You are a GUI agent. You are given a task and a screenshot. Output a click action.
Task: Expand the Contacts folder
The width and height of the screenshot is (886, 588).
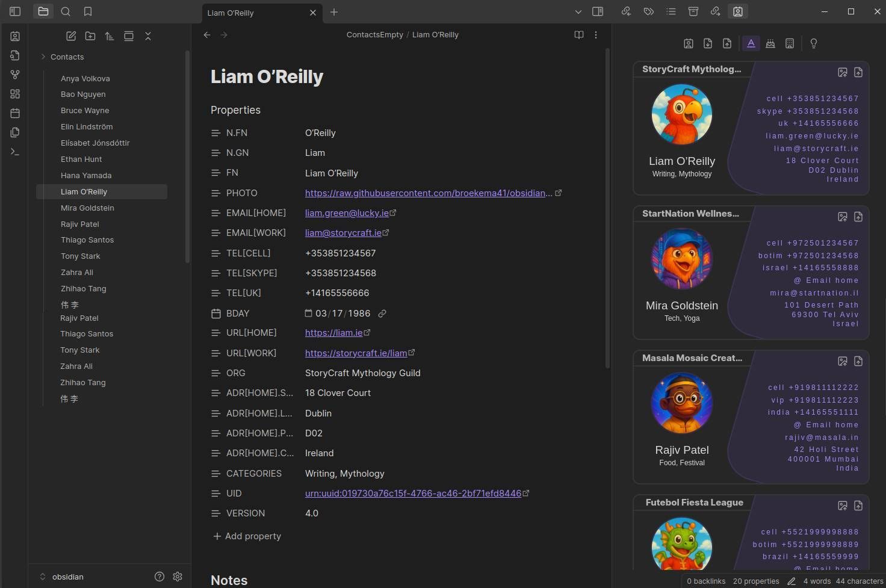pyautogui.click(x=43, y=57)
